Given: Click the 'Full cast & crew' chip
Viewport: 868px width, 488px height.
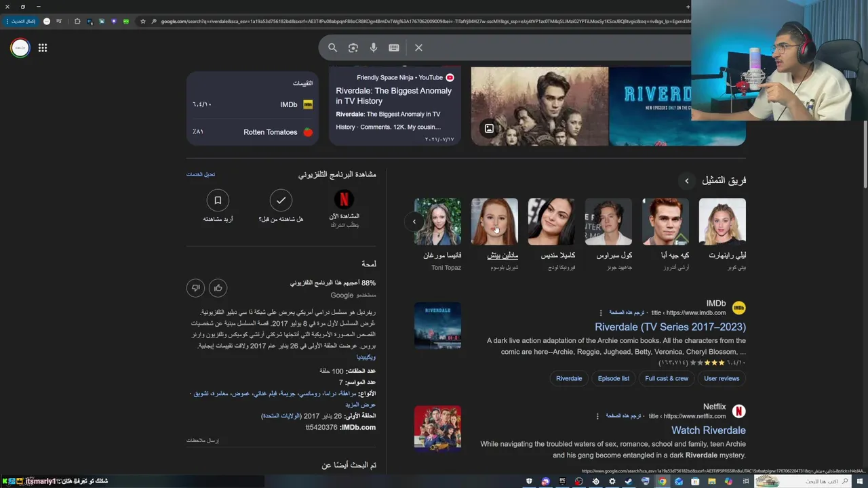Looking at the screenshot, I should 667,378.
